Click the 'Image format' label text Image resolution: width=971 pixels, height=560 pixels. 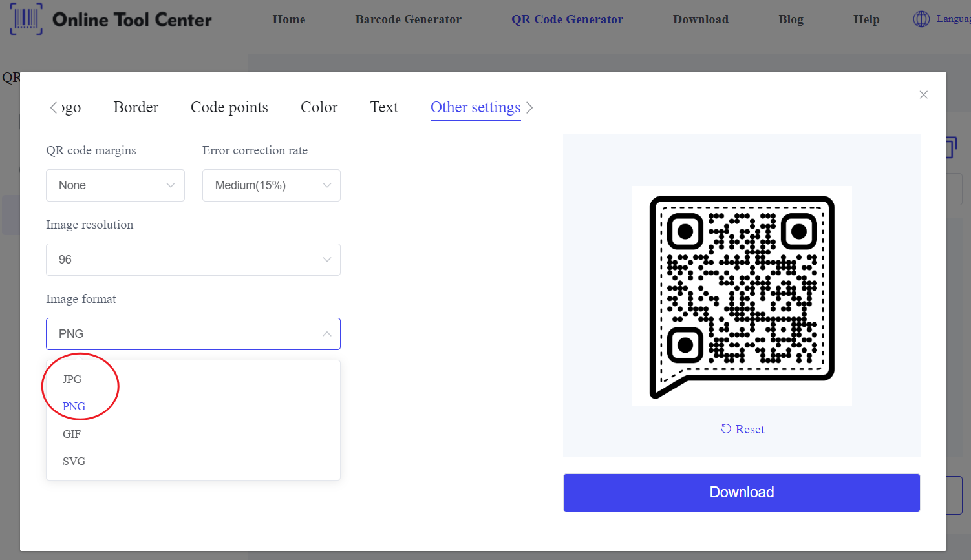(81, 299)
